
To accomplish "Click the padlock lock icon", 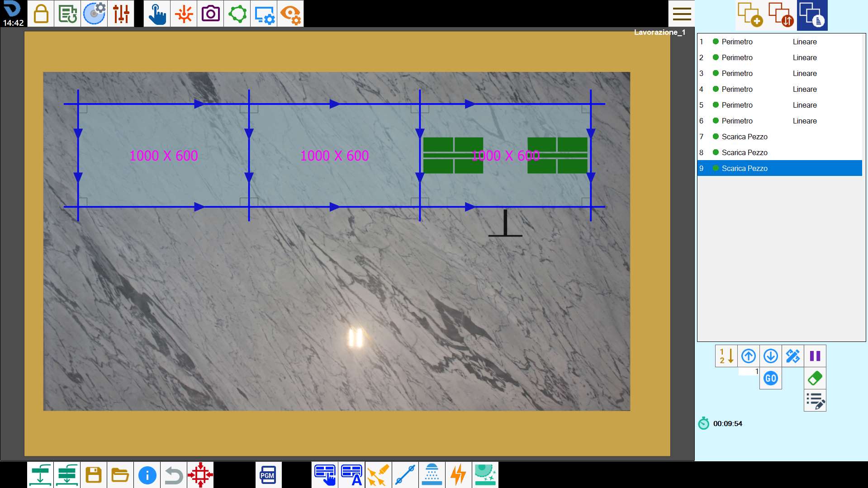I will click(x=41, y=14).
